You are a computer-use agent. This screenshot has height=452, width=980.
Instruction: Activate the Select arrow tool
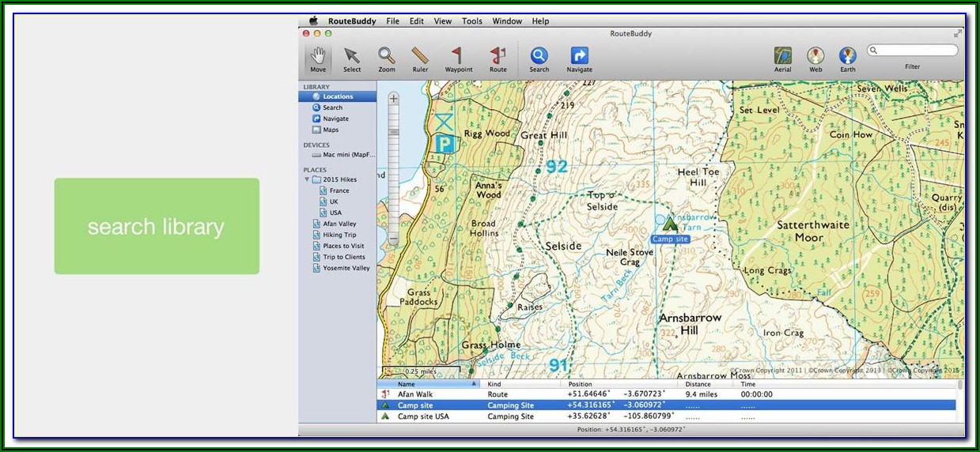352,57
